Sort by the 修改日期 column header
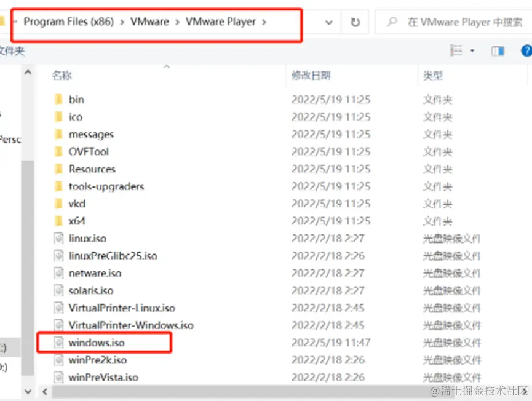Image resolution: width=532 pixels, height=401 pixels. point(311,75)
